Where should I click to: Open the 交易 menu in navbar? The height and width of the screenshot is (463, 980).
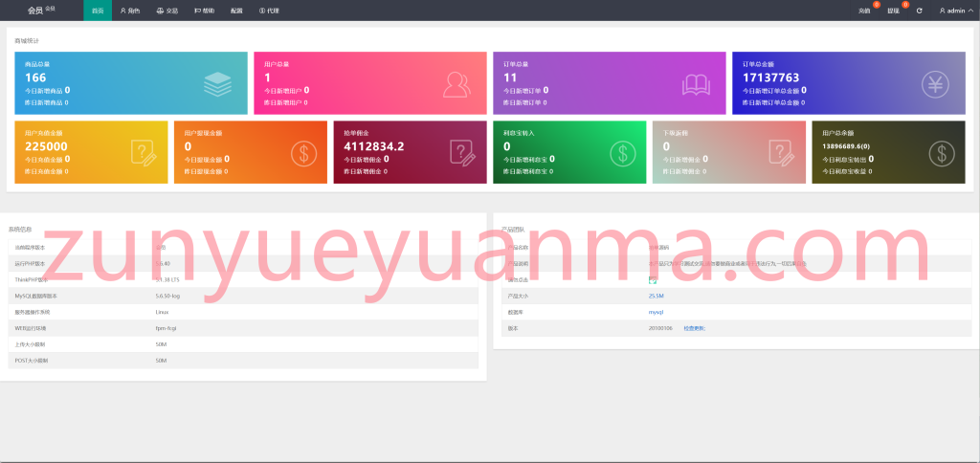(x=167, y=11)
